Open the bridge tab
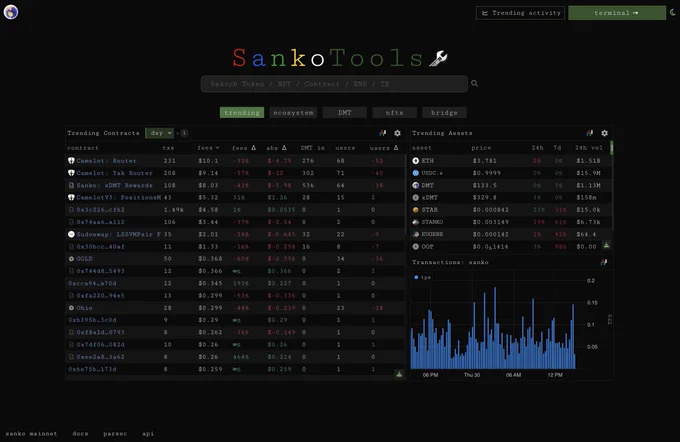The image size is (680, 442). click(x=444, y=113)
